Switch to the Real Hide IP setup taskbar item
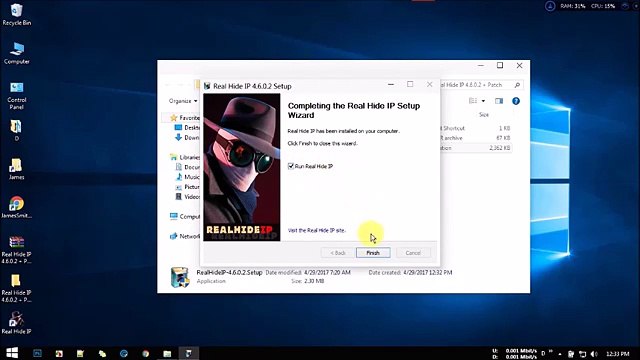Image resolution: width=640 pixels, height=360 pixels. point(189,353)
